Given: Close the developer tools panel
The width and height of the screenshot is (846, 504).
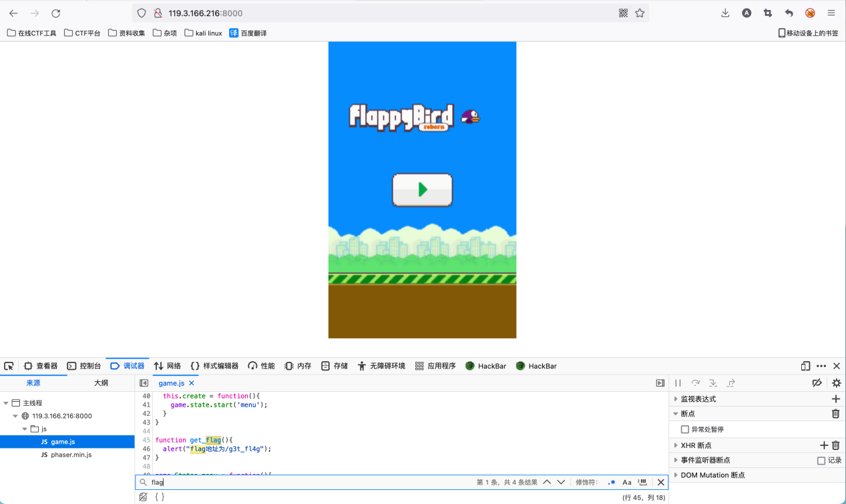Looking at the screenshot, I should pyautogui.click(x=837, y=366).
